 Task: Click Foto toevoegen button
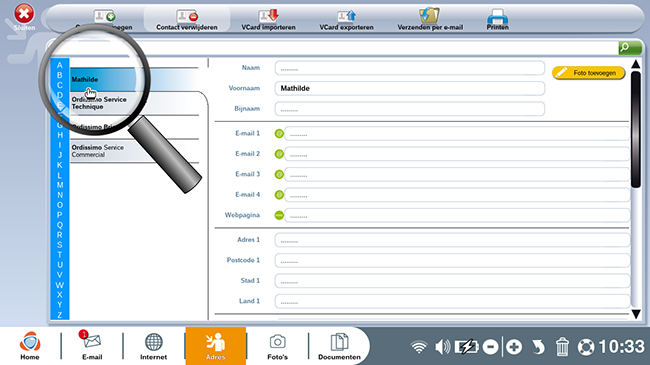588,73
